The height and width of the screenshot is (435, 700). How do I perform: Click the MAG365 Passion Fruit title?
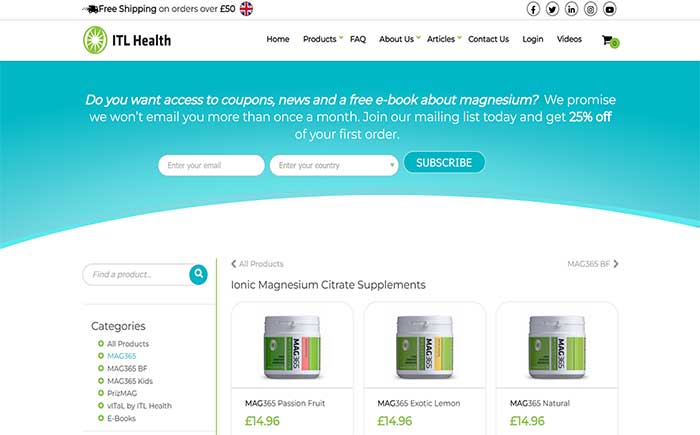[x=285, y=403]
